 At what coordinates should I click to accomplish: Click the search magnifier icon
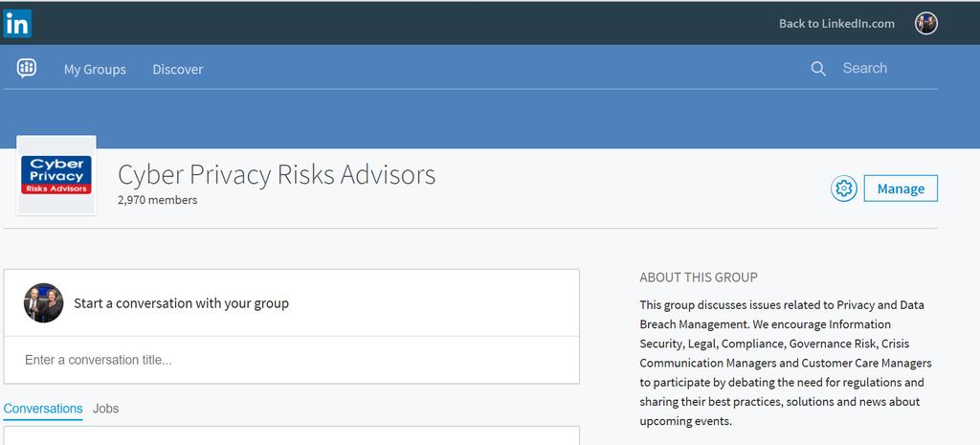(x=818, y=69)
